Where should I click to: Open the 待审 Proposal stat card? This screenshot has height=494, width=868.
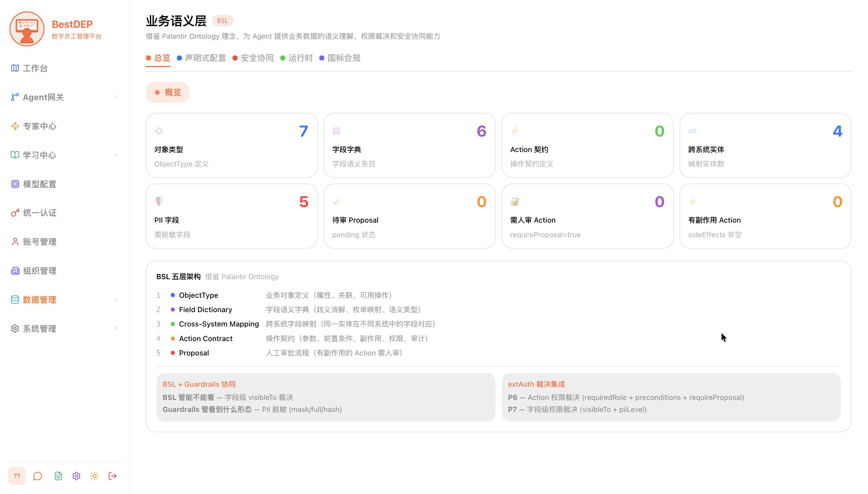tap(409, 216)
